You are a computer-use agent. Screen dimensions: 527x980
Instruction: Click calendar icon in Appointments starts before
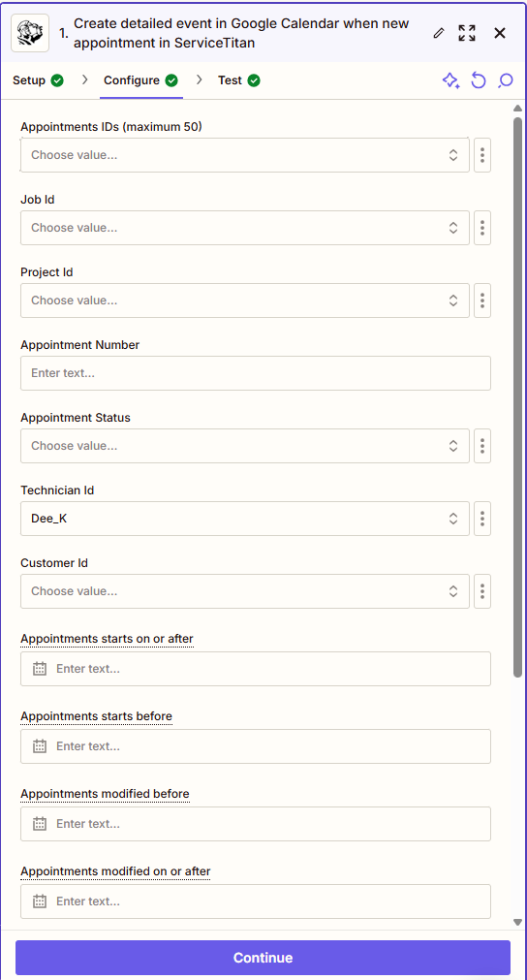click(x=40, y=746)
